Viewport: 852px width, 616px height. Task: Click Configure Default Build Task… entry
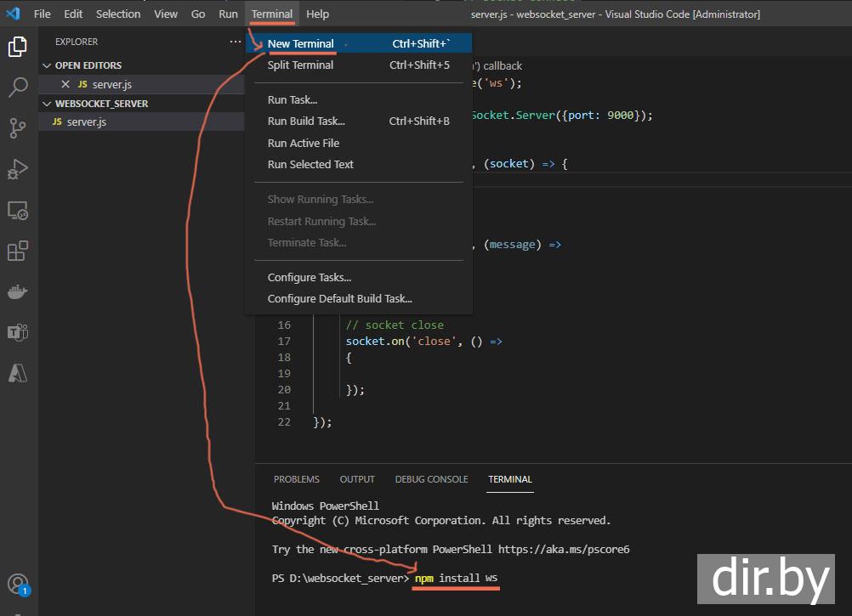(339, 298)
